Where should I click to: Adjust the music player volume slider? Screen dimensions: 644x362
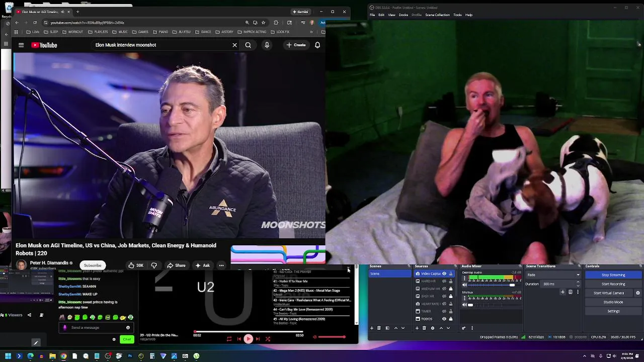(x=332, y=337)
